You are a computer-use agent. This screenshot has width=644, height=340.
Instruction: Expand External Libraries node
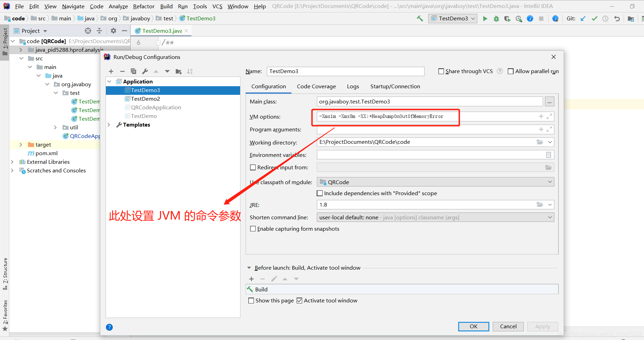[12, 162]
